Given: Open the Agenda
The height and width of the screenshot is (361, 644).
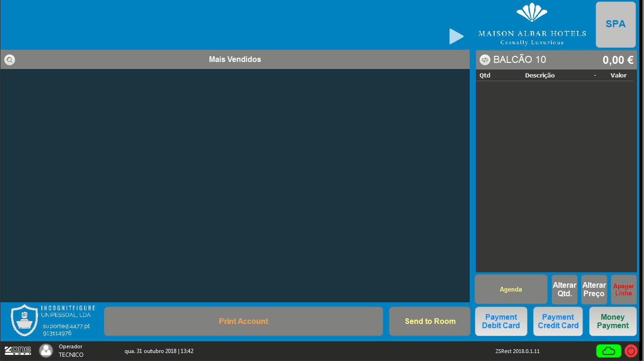Looking at the screenshot, I should click(x=511, y=289).
